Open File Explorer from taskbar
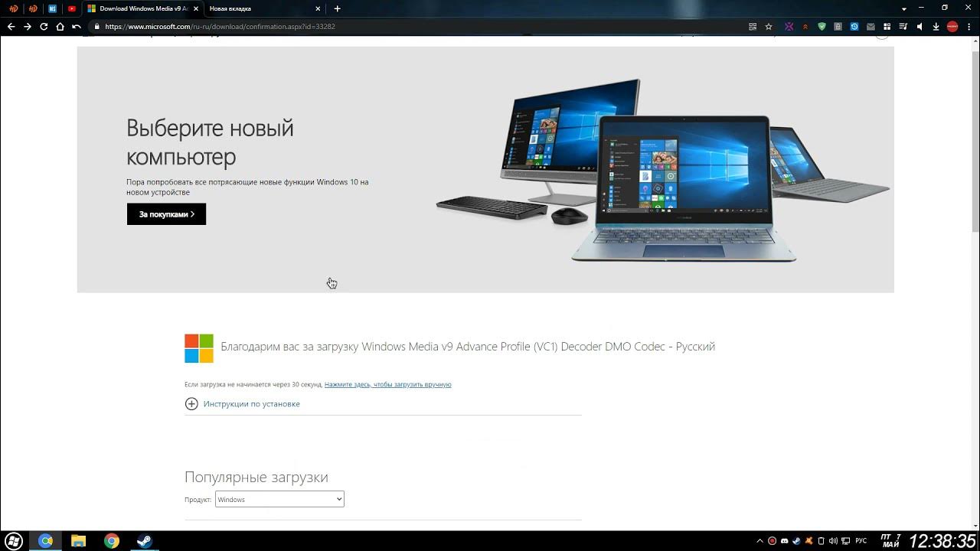980x551 pixels. [78, 541]
